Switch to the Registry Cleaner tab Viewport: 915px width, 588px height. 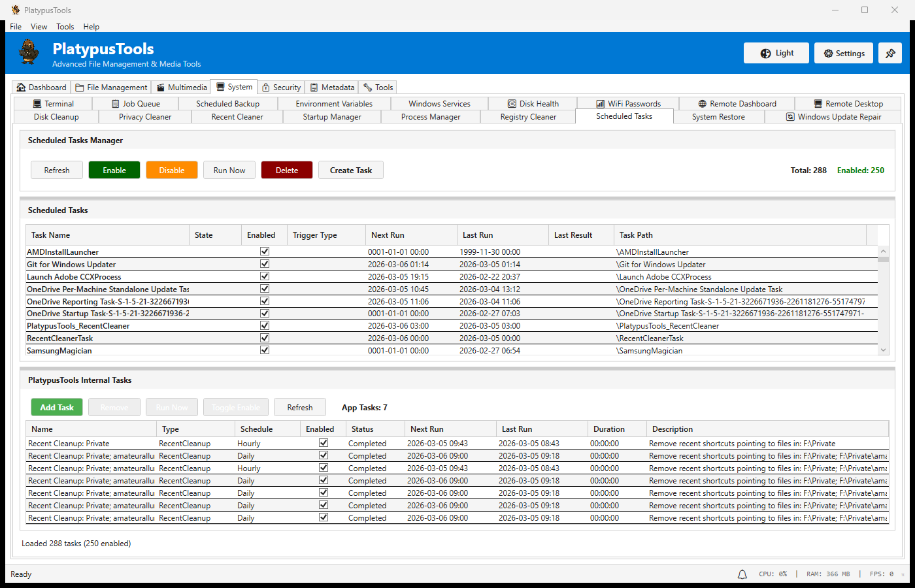528,117
